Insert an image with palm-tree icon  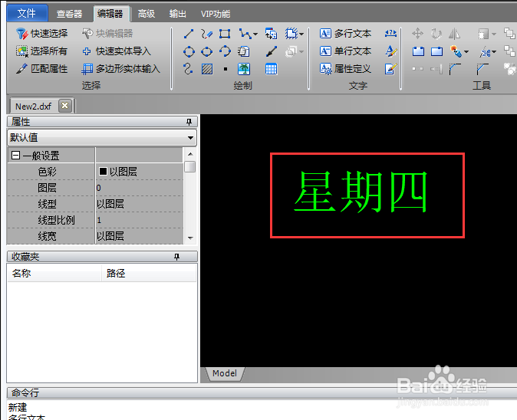click(x=244, y=69)
